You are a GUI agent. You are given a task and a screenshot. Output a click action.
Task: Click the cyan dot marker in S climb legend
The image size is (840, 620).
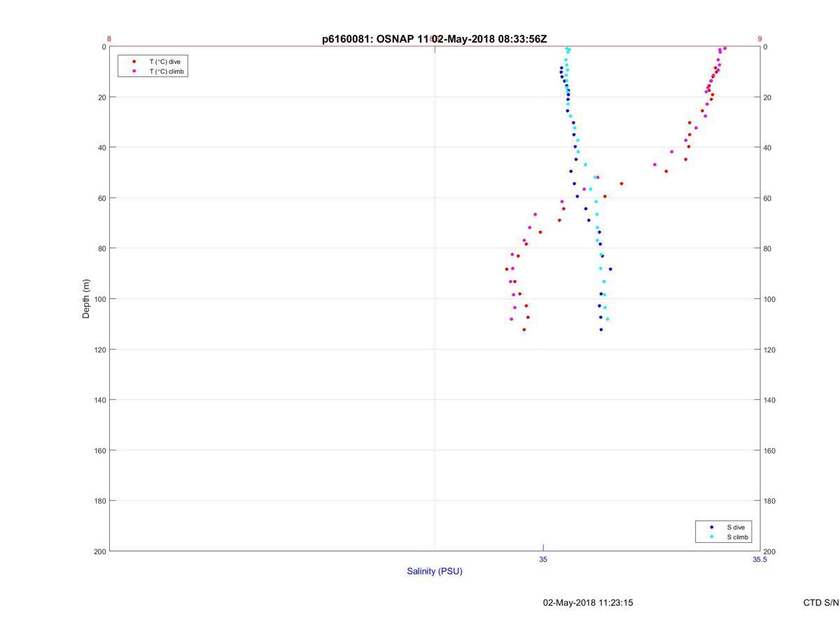[x=711, y=537]
